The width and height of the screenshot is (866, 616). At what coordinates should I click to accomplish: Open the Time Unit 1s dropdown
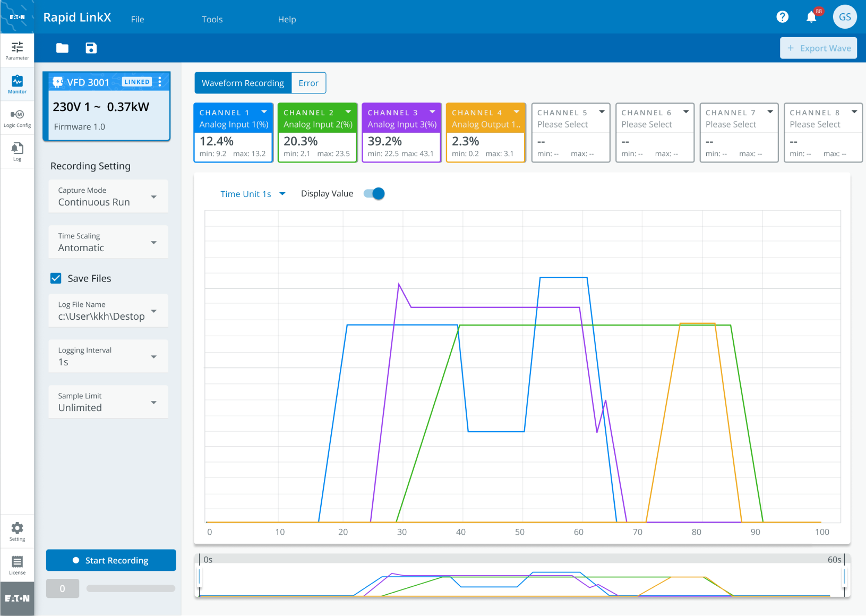point(253,194)
